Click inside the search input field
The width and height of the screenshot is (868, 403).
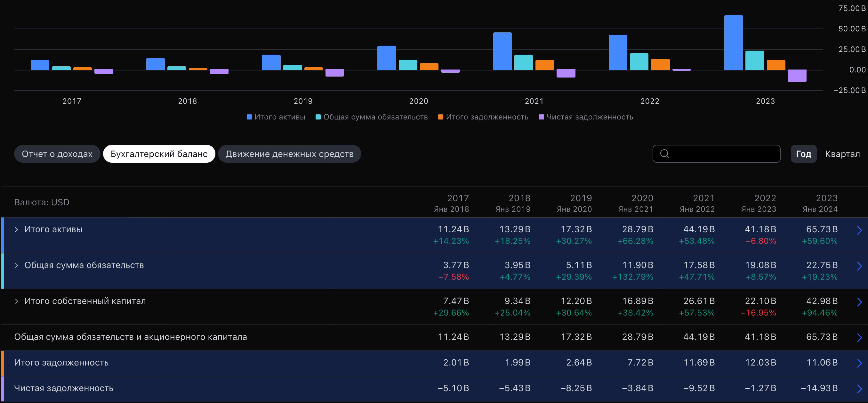point(725,154)
